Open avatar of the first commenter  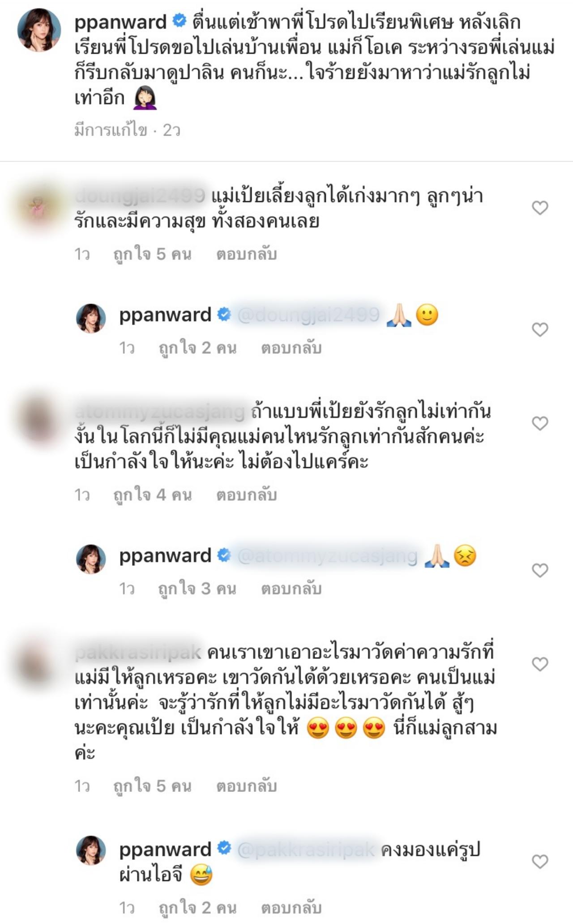[x=39, y=208]
